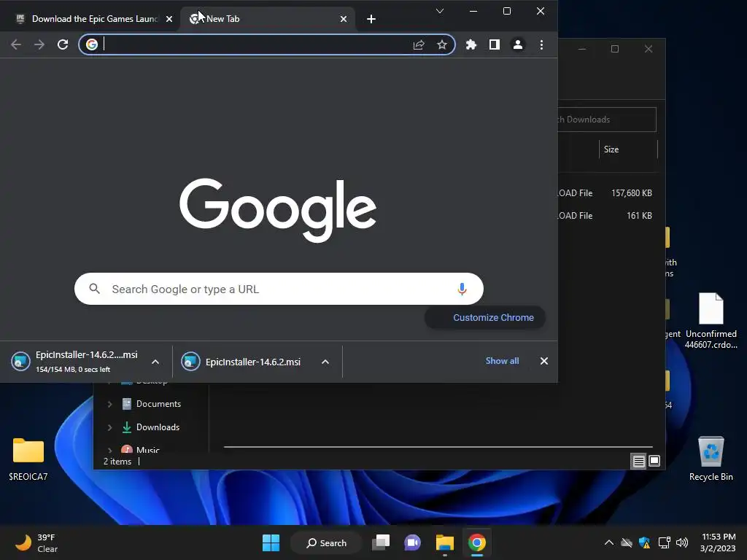The width and height of the screenshot is (747, 560).
Task: Open the completed EpicInstaller-14.6.2.msi download
Action: tap(243, 362)
